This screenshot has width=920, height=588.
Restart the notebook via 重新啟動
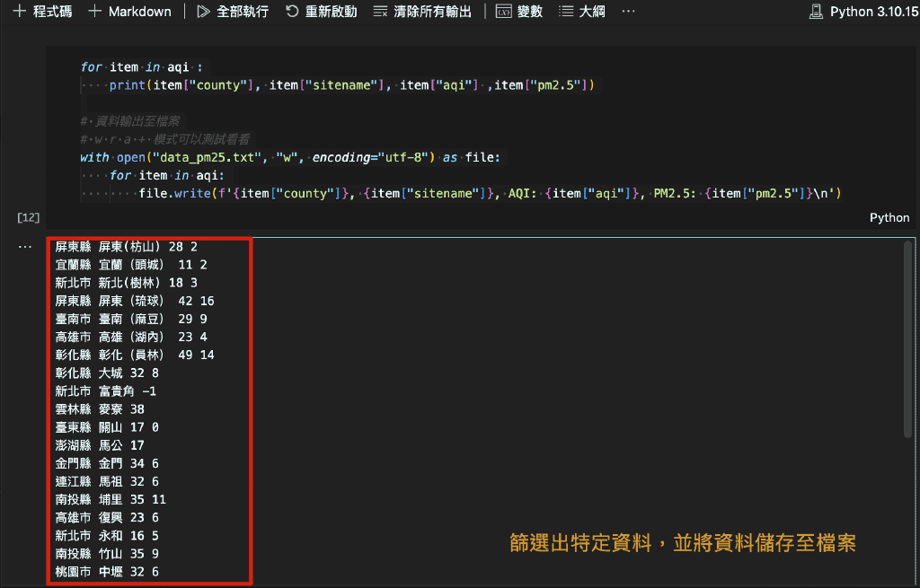(330, 12)
